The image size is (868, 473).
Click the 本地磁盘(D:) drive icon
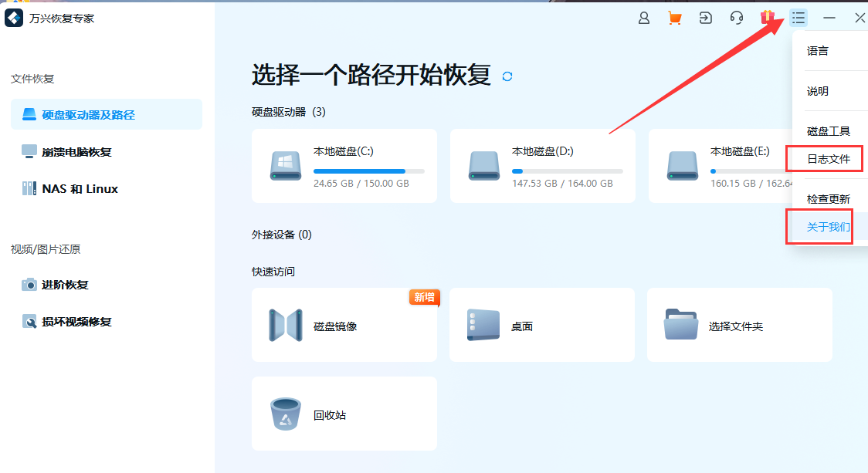(x=484, y=166)
